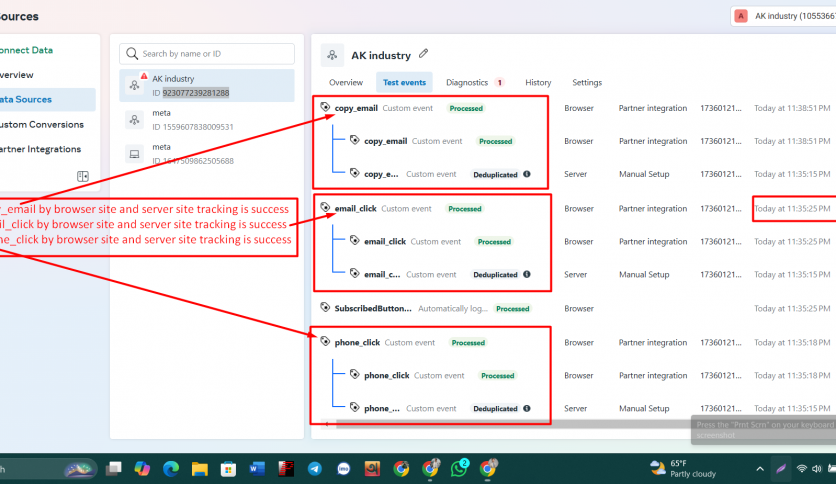Click tag icon of the email_c... Deduplicated row
The height and width of the screenshot is (484, 836).
pyautogui.click(x=355, y=273)
